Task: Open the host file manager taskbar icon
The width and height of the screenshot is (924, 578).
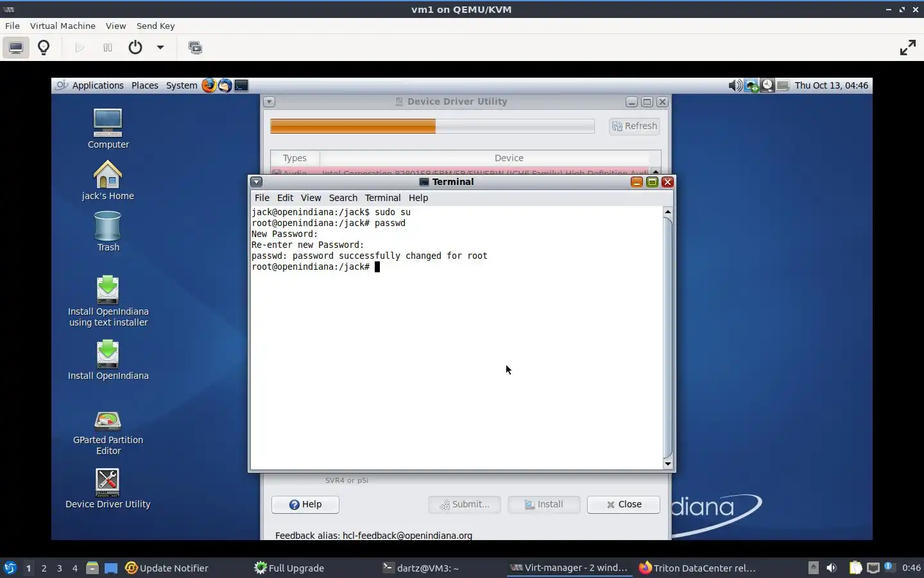Action: point(92,568)
